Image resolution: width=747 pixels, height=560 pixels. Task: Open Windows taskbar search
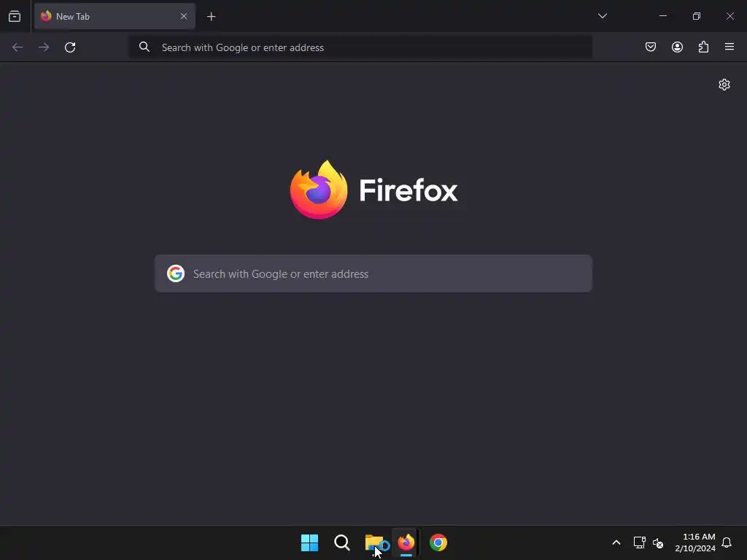[342, 542]
